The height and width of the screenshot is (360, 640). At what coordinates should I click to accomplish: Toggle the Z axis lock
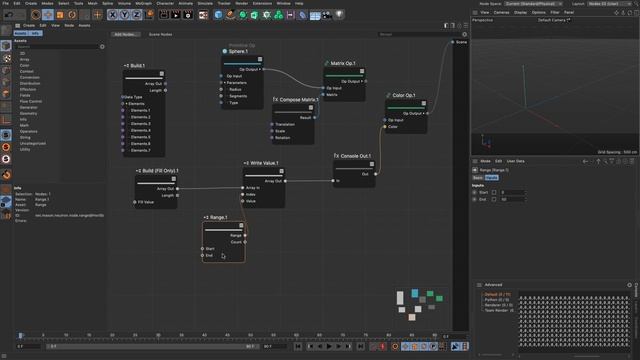tap(136, 15)
